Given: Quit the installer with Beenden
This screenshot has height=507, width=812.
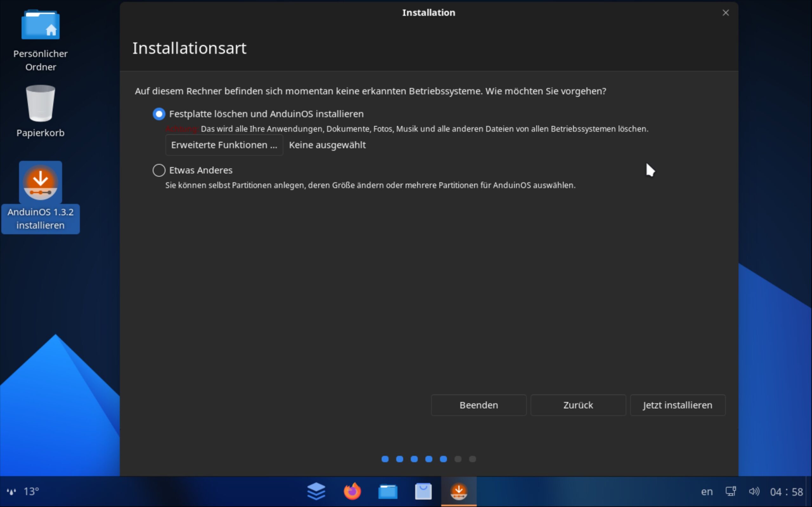Looking at the screenshot, I should tap(478, 405).
